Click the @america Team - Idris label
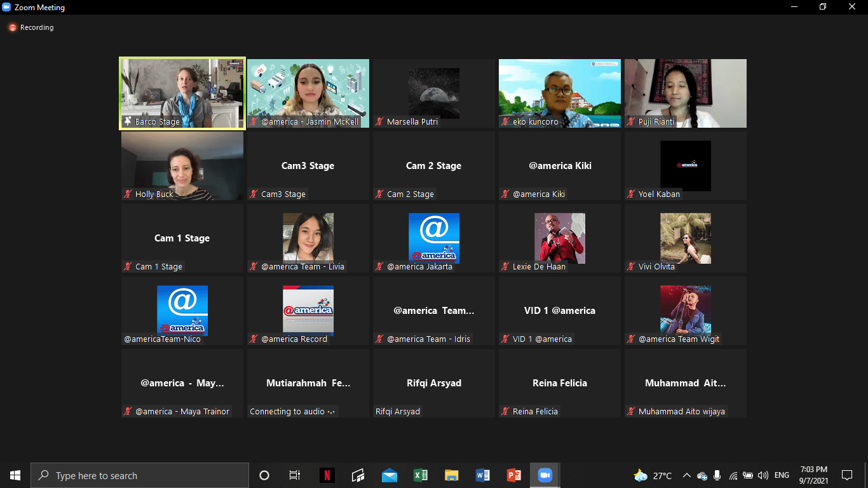This screenshot has height=488, width=868. point(429,339)
